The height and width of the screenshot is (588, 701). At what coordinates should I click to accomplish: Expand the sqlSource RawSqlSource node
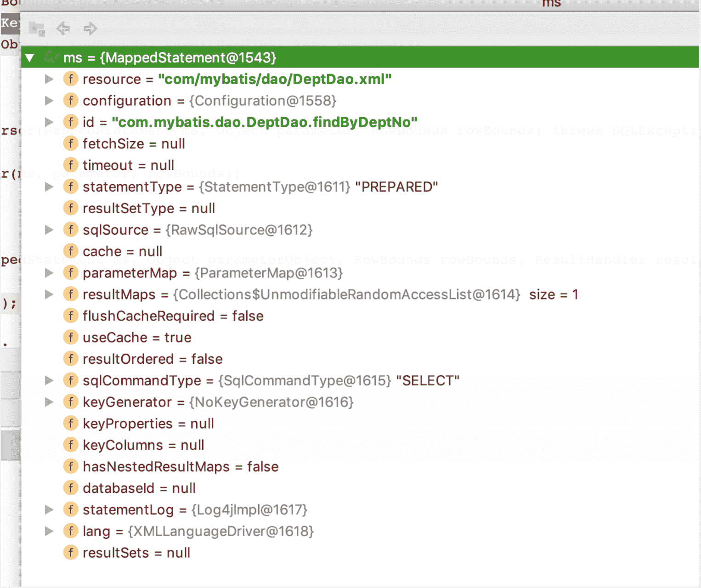[49, 230]
